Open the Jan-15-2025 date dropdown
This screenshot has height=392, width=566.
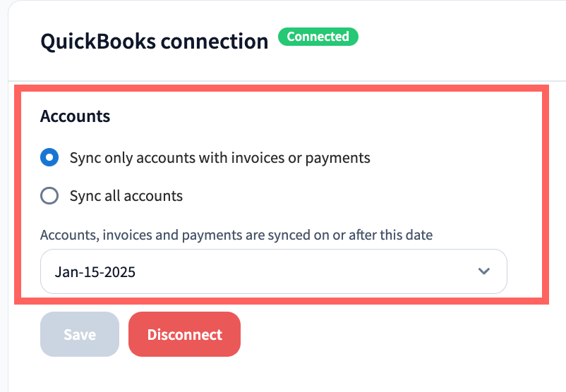[274, 271]
